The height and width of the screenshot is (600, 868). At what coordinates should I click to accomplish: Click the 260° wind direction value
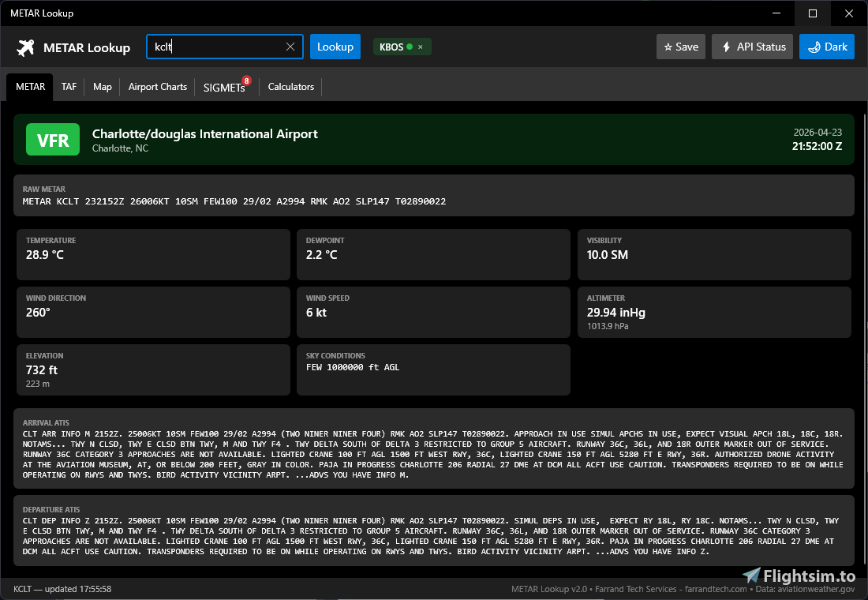[x=38, y=313]
